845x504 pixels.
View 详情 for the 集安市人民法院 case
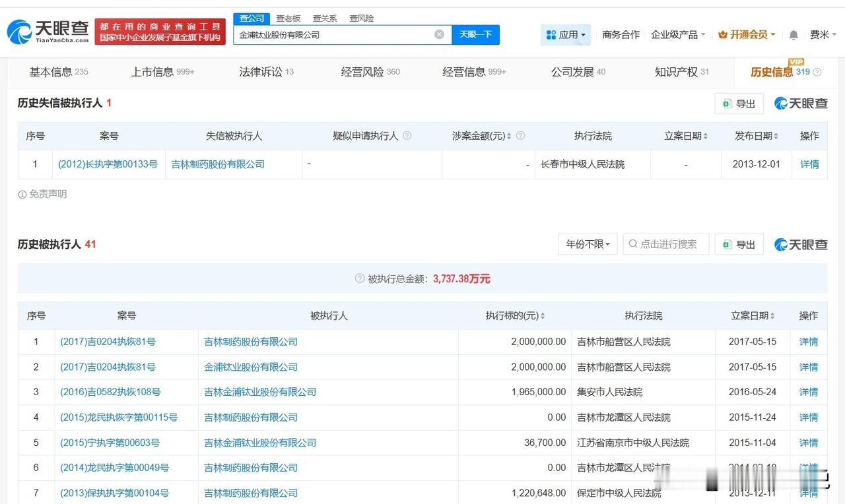point(809,392)
